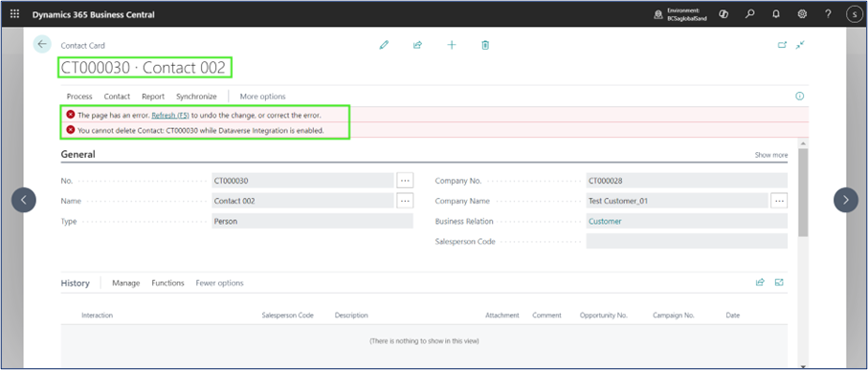The height and width of the screenshot is (370, 868).
Task: Go back with the arrow button
Action: [x=42, y=44]
